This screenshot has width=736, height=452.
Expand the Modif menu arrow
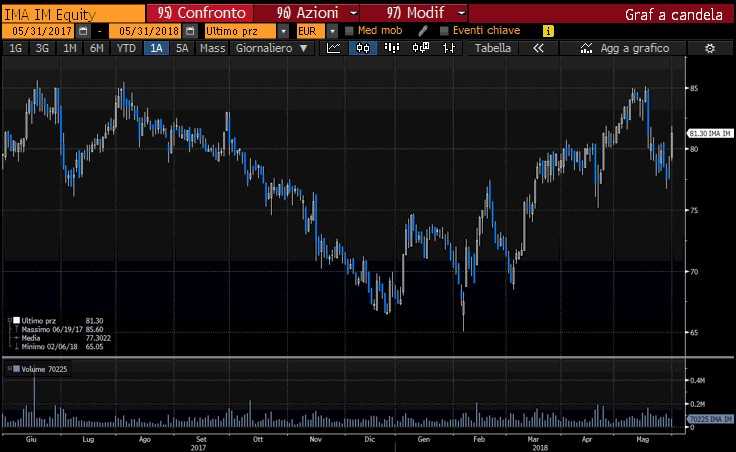[x=461, y=13]
